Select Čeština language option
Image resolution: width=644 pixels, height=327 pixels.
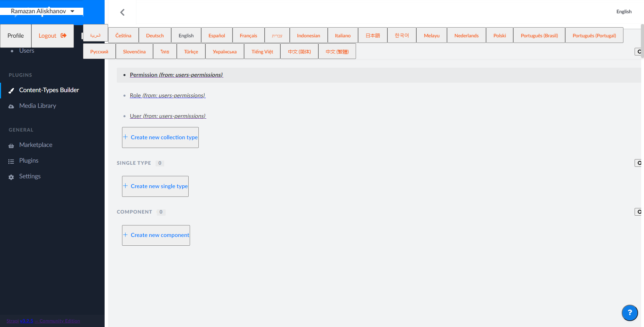click(123, 36)
